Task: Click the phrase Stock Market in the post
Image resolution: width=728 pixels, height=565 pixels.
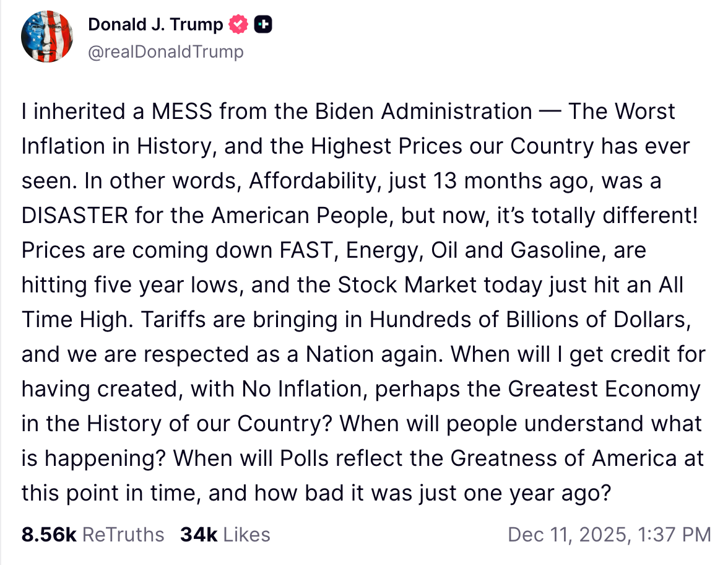Action: (407, 286)
